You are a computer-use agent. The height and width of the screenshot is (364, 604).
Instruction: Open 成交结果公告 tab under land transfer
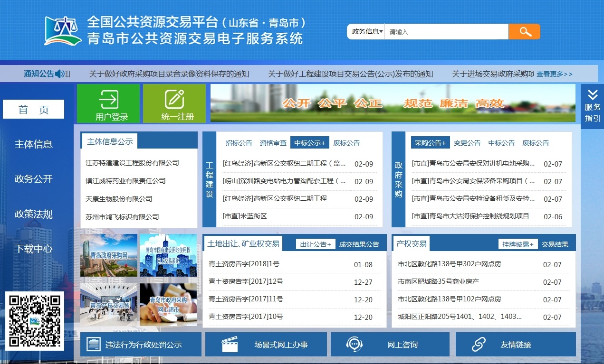click(x=359, y=244)
